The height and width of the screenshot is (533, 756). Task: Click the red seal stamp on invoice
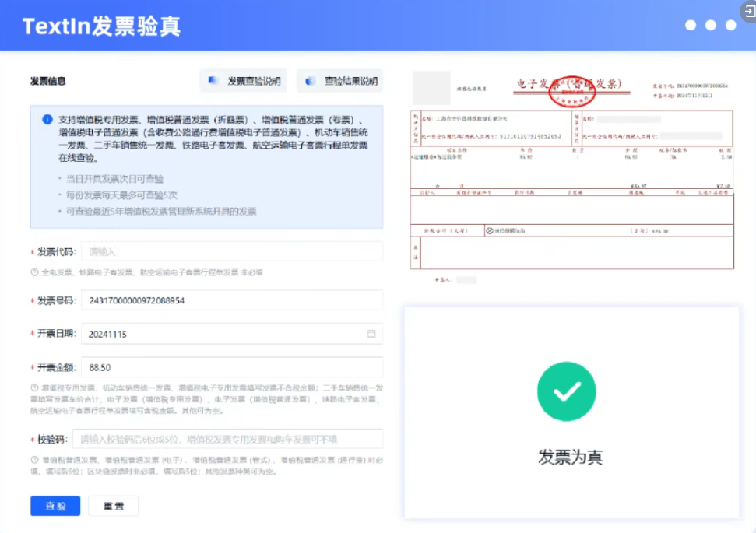coord(571,92)
